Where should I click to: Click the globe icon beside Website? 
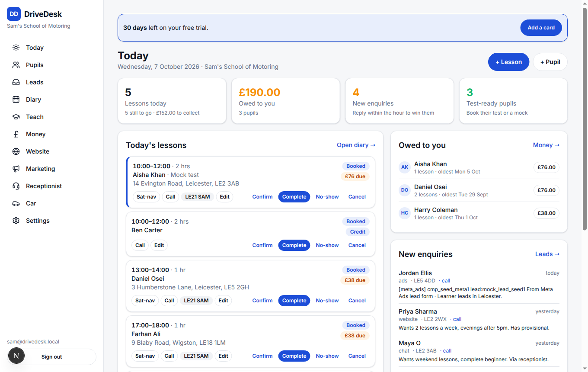pos(16,151)
